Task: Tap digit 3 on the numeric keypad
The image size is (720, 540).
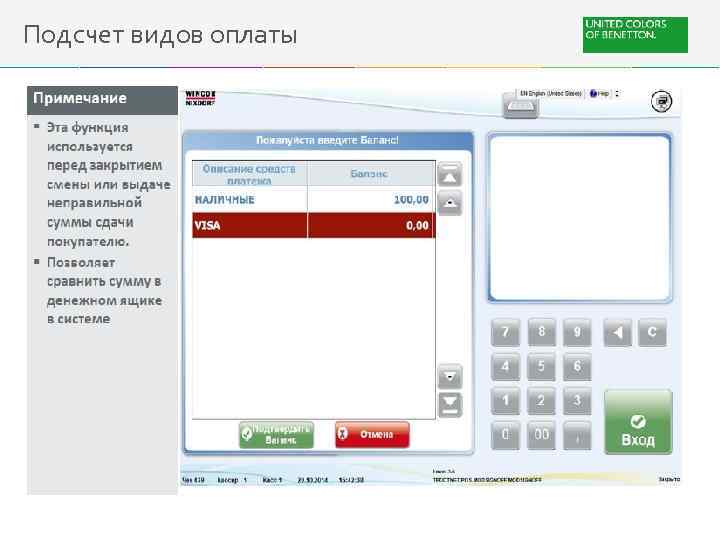Action: (x=577, y=400)
